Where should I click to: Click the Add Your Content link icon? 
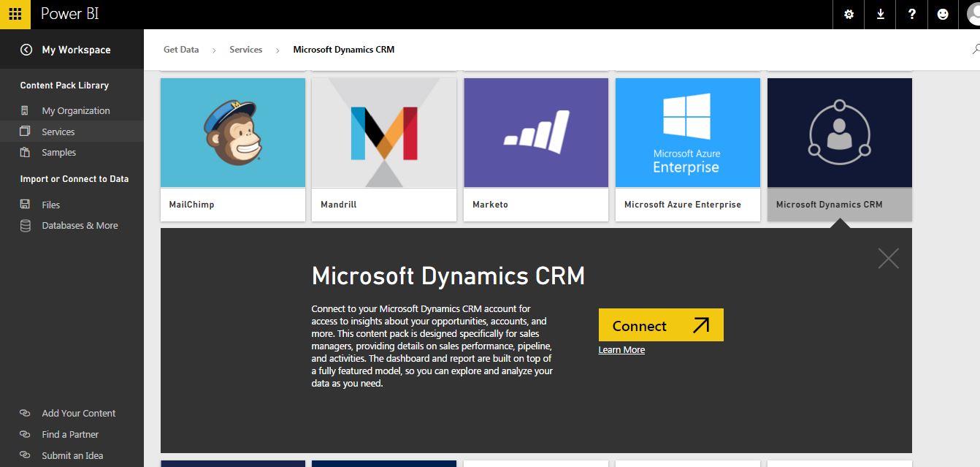pyautogui.click(x=25, y=413)
